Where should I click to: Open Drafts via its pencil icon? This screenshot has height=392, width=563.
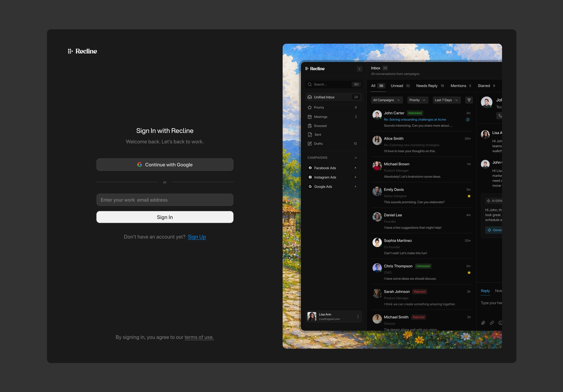click(310, 144)
